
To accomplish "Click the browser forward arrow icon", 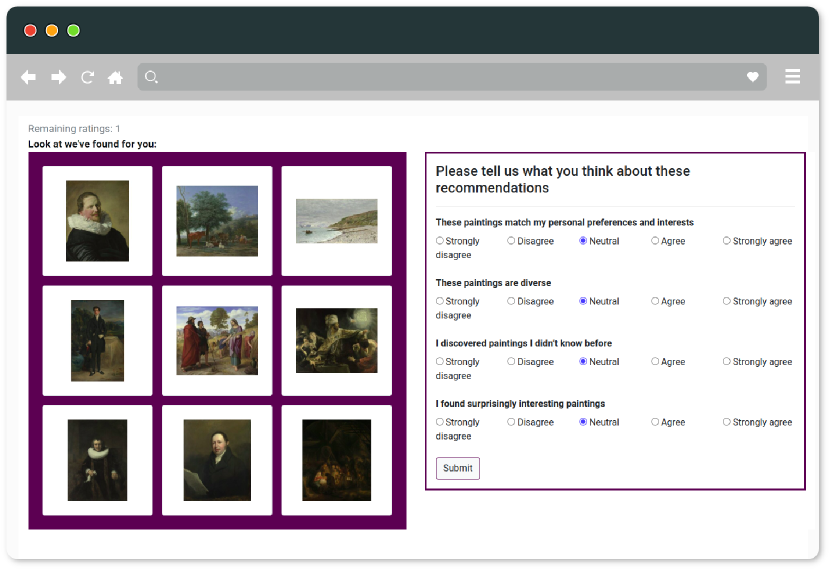I will point(59,77).
